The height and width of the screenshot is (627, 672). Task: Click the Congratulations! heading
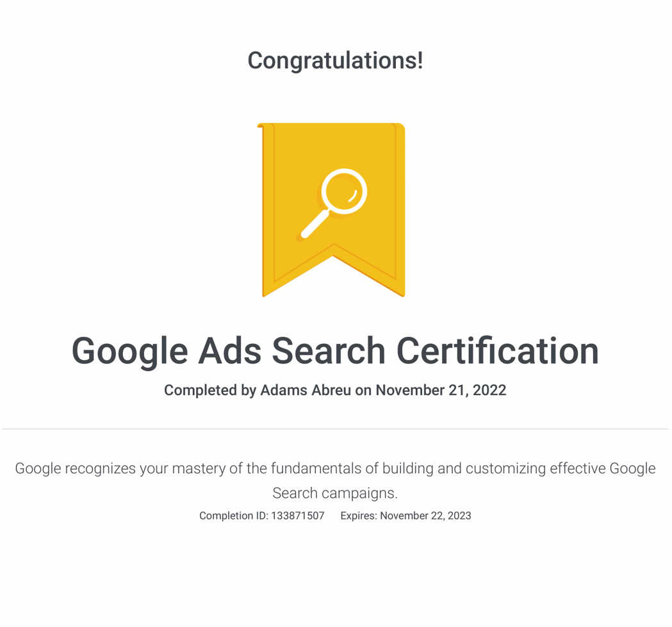(335, 60)
